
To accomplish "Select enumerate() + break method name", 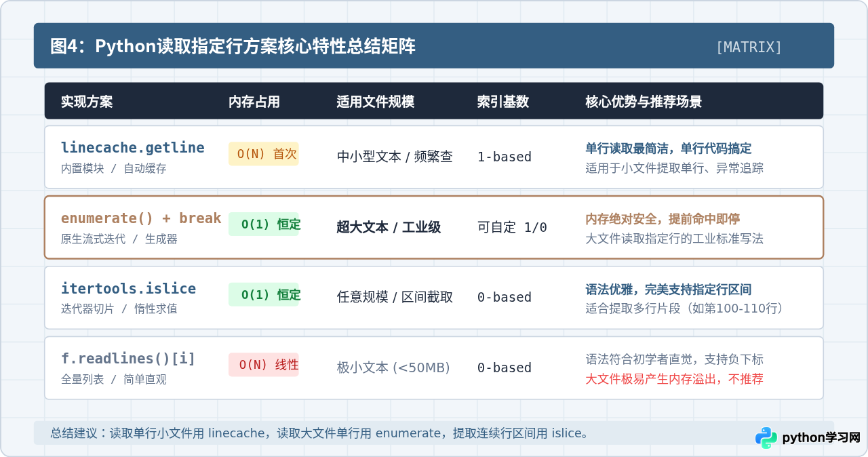I will [141, 218].
